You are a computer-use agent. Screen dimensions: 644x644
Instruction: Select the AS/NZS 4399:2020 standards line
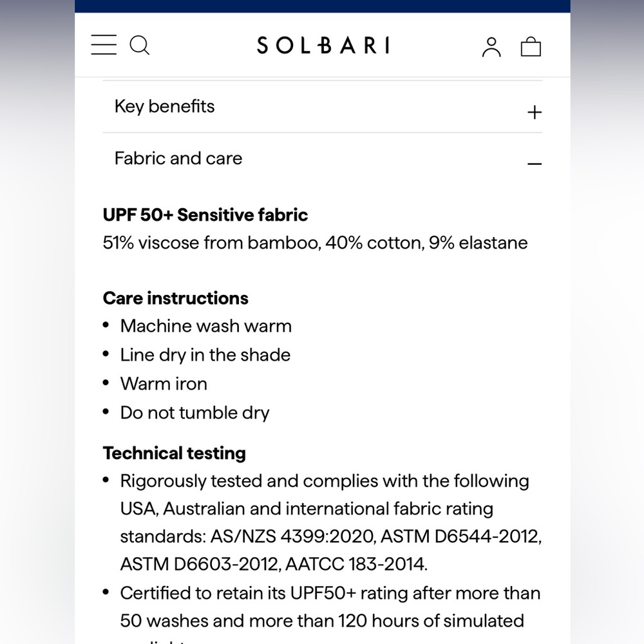pos(330,536)
